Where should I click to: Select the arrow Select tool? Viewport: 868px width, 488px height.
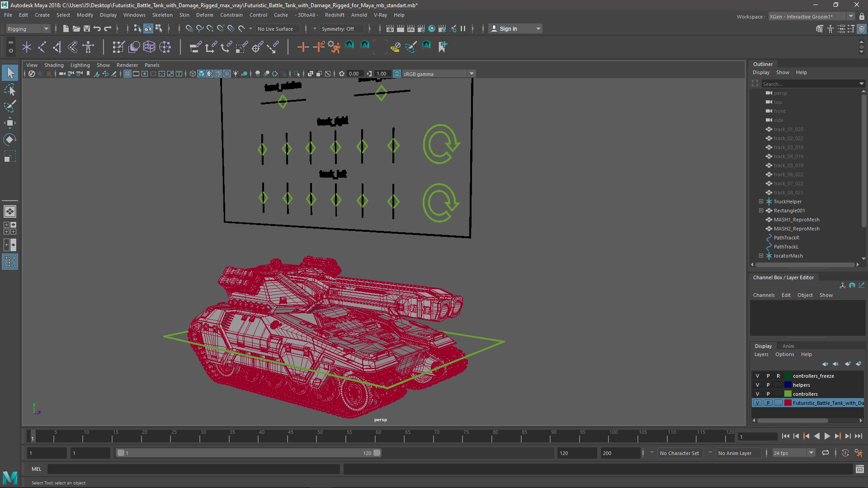point(10,73)
